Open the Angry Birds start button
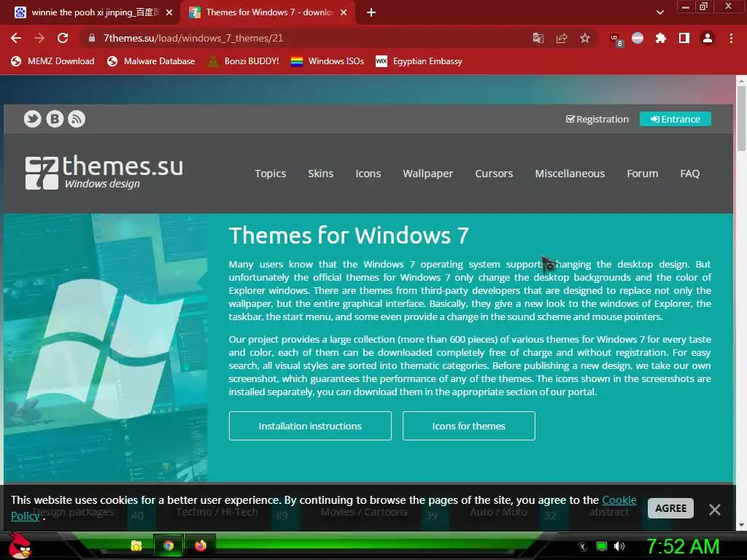 pos(20,545)
